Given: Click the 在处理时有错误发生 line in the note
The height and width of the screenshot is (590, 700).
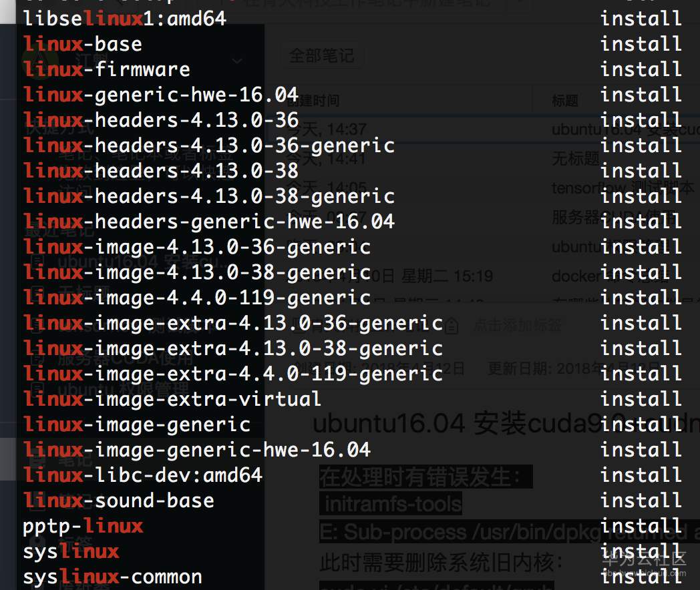Looking at the screenshot, I should click(425, 477).
